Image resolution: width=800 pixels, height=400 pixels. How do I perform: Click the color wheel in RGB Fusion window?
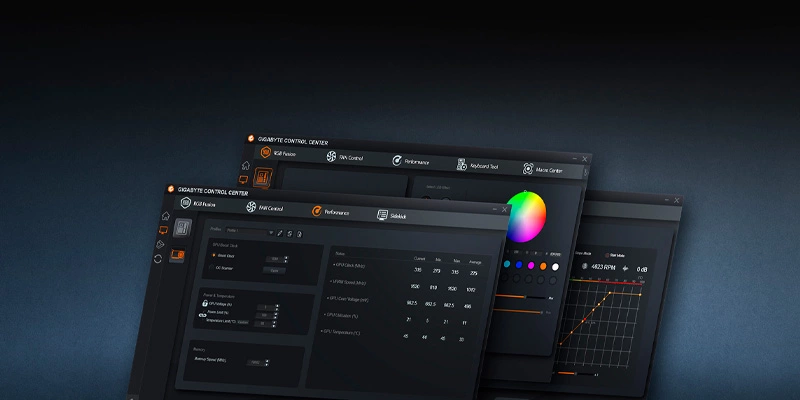pyautogui.click(x=526, y=217)
